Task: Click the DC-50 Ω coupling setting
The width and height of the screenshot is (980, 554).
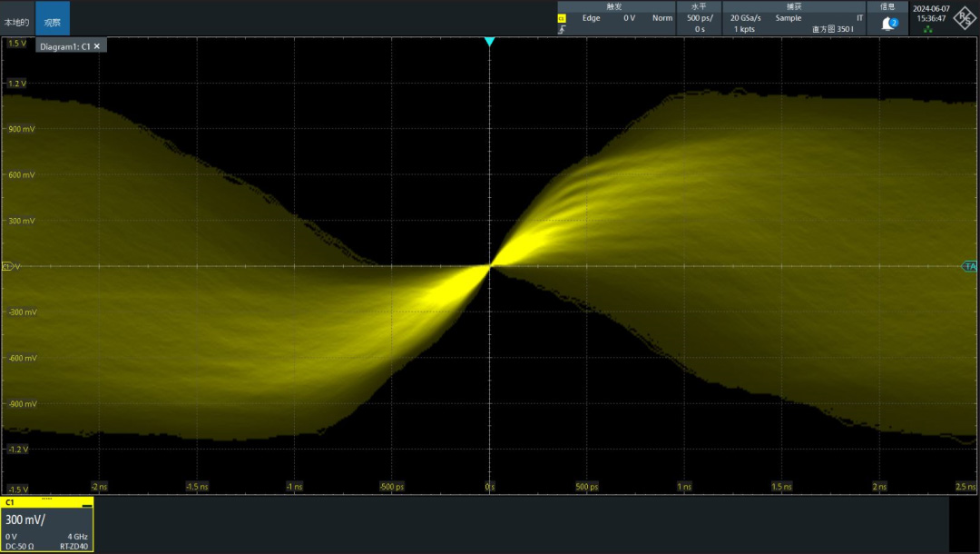Action: click(19, 547)
